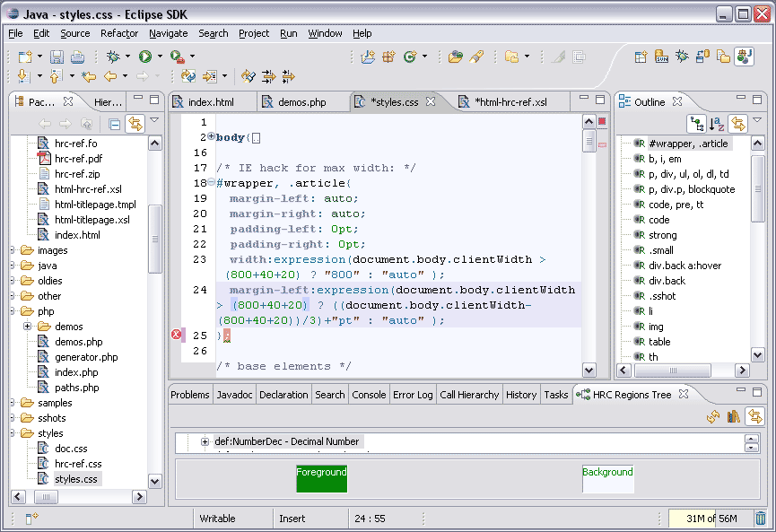
Task: Click the Background color swatch
Action: [607, 478]
